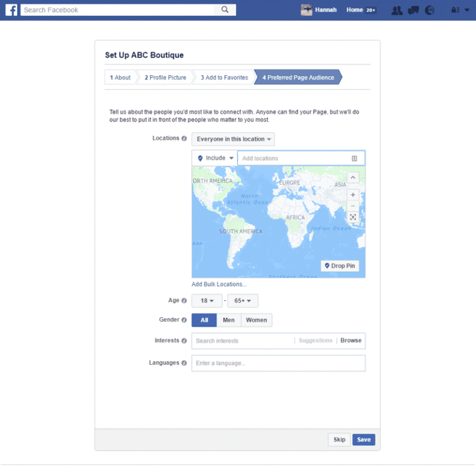Screen dimensions: 476x469
Task: Click the search magnifier icon
Action: 225,10
